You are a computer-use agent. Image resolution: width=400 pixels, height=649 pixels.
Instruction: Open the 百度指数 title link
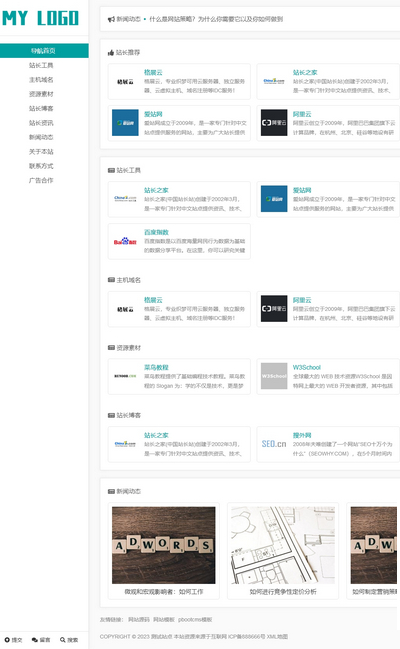tap(157, 232)
